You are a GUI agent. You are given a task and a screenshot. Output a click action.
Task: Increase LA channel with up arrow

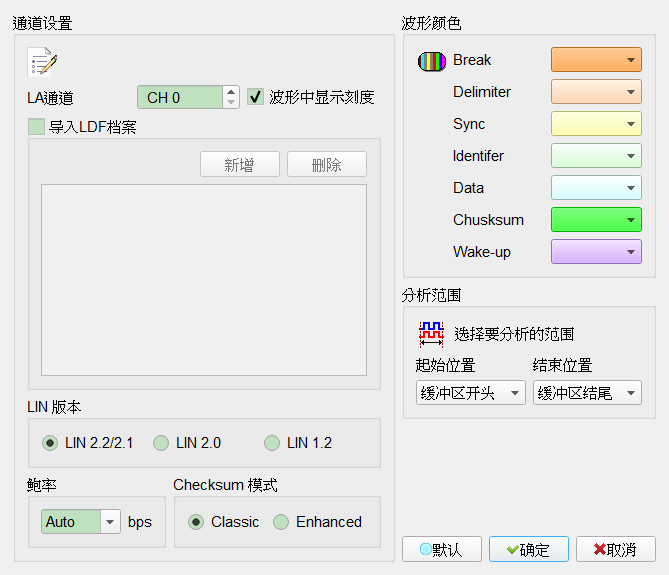tap(231, 92)
